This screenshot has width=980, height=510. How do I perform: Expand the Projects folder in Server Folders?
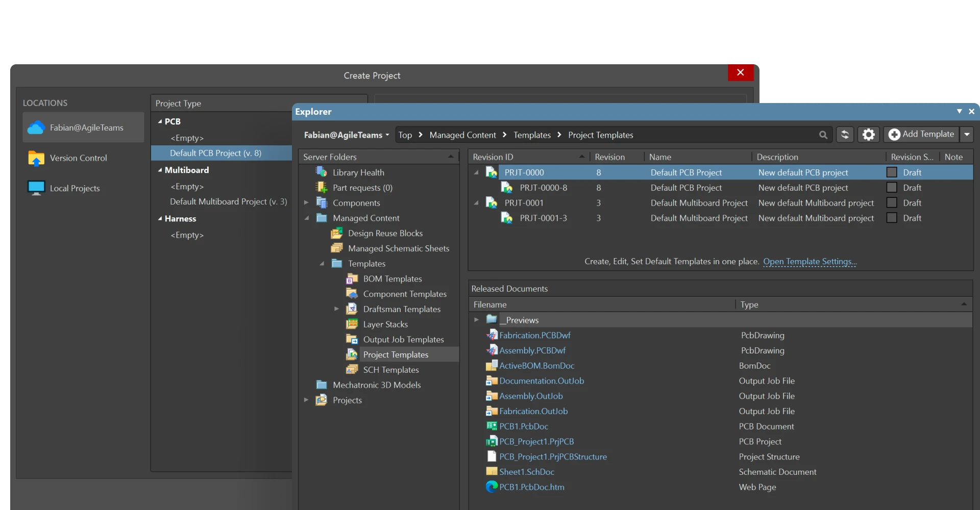tap(306, 400)
